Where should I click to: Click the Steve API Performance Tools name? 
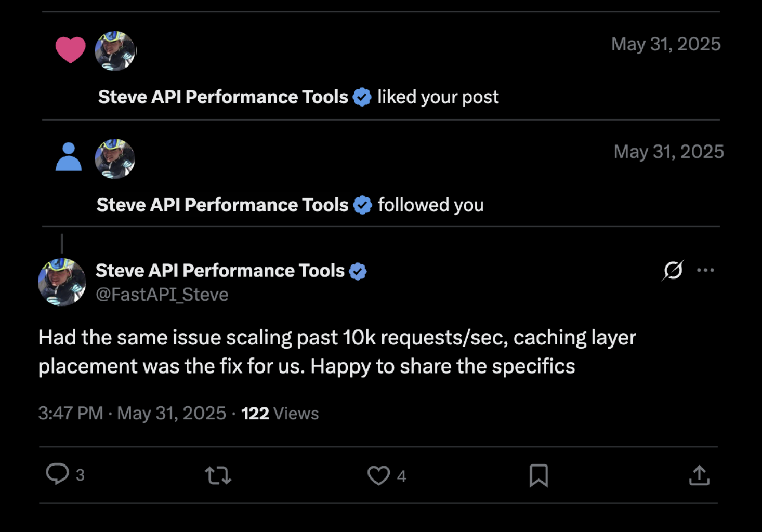tap(220, 270)
